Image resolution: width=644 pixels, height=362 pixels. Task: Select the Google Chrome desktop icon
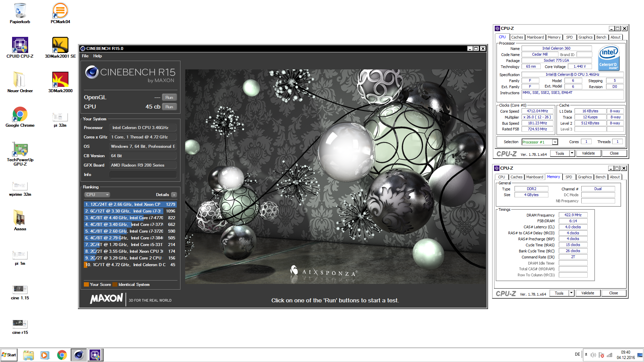[x=20, y=117]
